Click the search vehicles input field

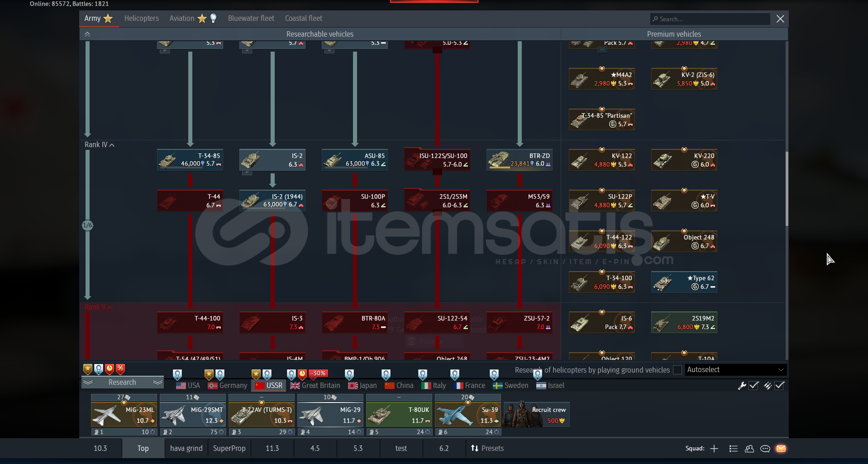710,19
